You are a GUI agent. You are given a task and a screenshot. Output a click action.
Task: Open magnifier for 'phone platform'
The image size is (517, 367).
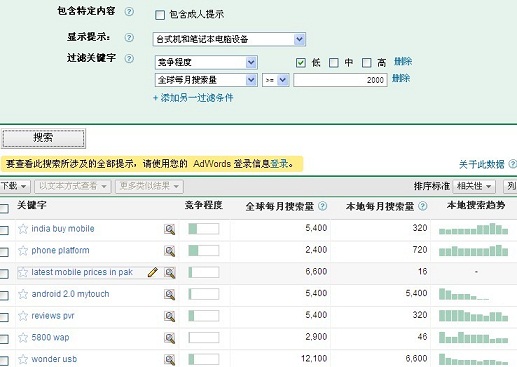tap(170, 251)
